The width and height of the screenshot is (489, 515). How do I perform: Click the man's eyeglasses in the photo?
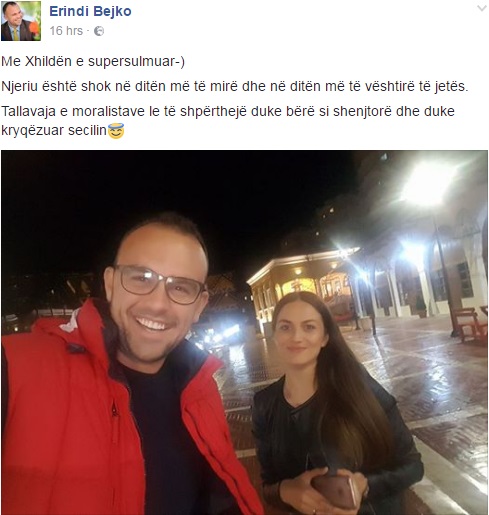click(x=159, y=284)
